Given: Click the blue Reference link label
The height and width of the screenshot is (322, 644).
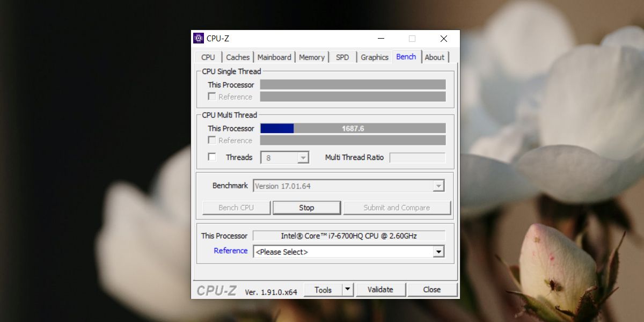Looking at the screenshot, I should (231, 251).
